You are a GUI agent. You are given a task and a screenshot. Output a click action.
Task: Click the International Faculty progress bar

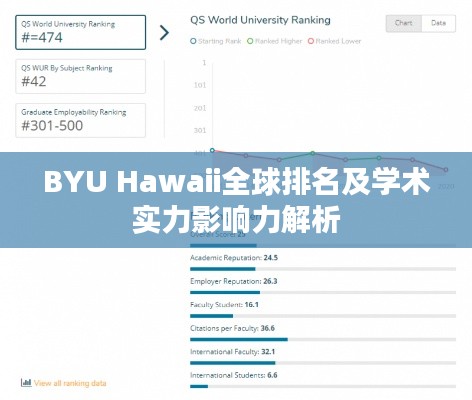(323, 363)
